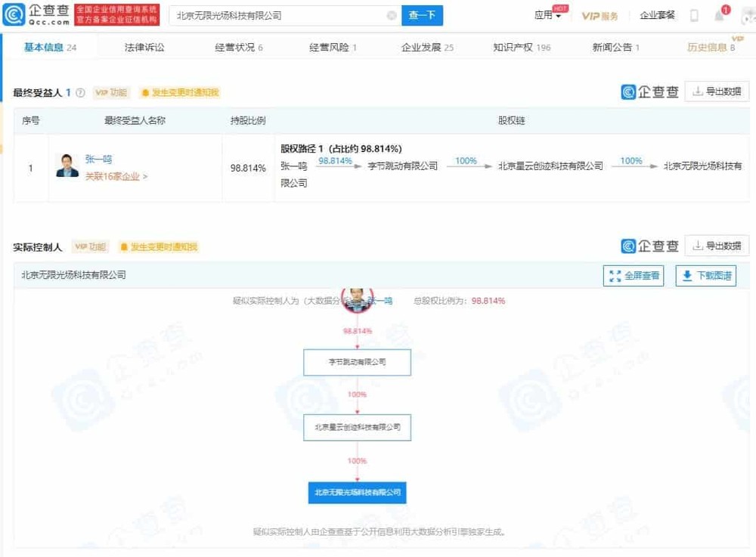Select 字节跳动有限公司 node in chart
The image size is (756, 557).
pyautogui.click(x=358, y=362)
